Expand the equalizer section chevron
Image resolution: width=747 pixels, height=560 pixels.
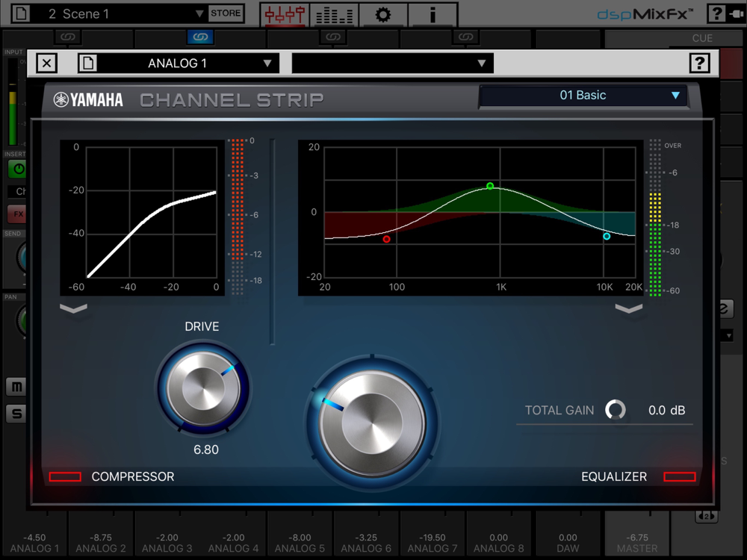629,308
